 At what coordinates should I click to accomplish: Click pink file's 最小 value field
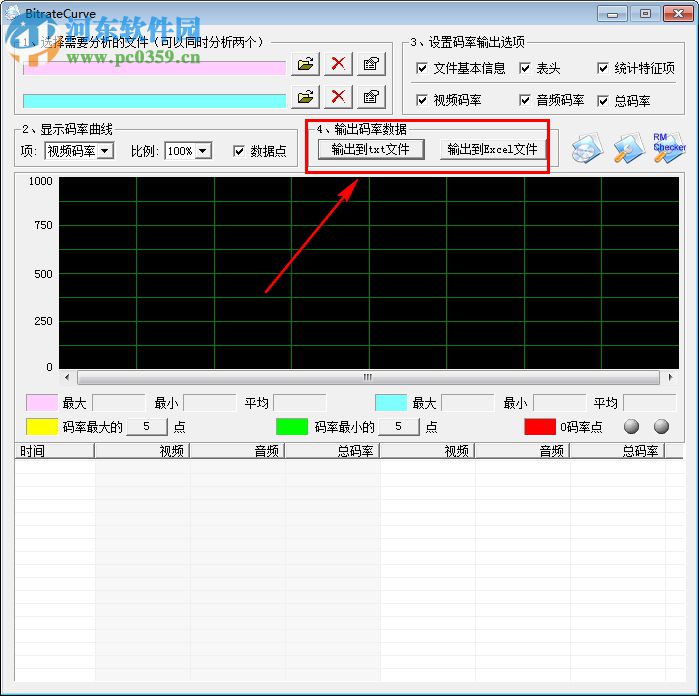pyautogui.click(x=210, y=403)
